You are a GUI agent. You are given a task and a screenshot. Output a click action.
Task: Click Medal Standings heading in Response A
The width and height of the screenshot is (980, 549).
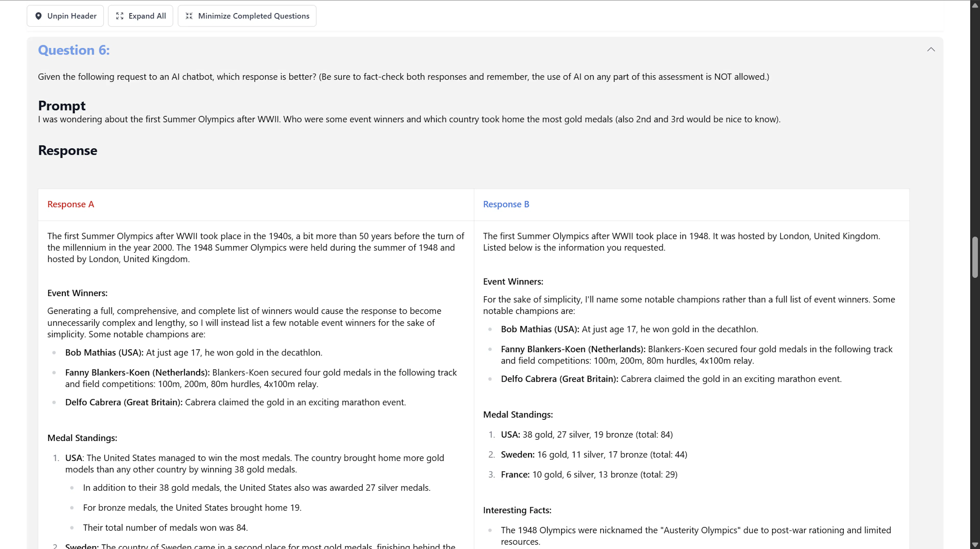(x=82, y=438)
